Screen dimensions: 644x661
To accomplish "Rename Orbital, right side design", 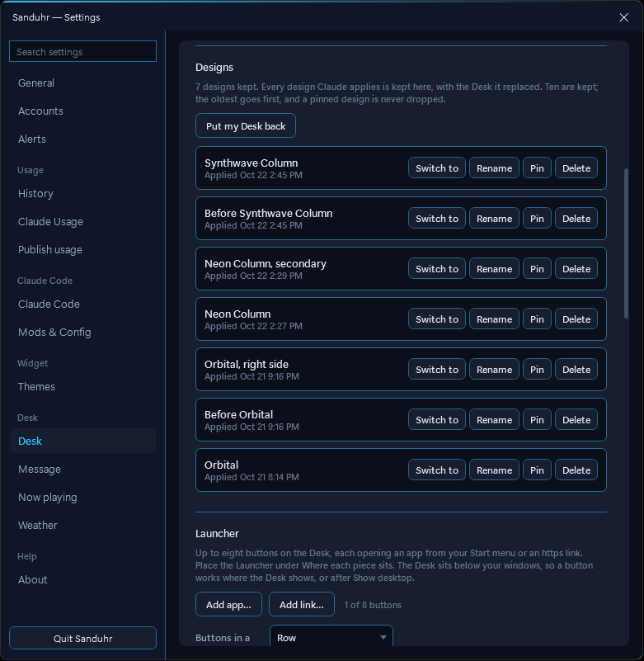I will (x=494, y=369).
